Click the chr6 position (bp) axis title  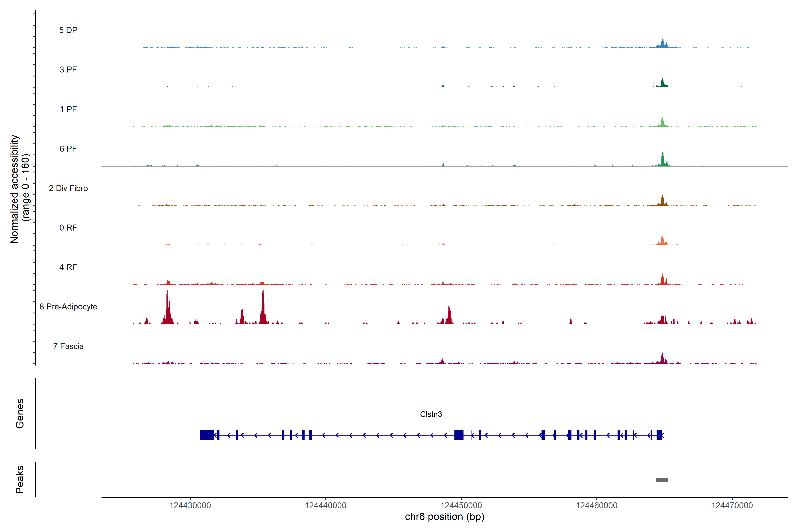[444, 517]
